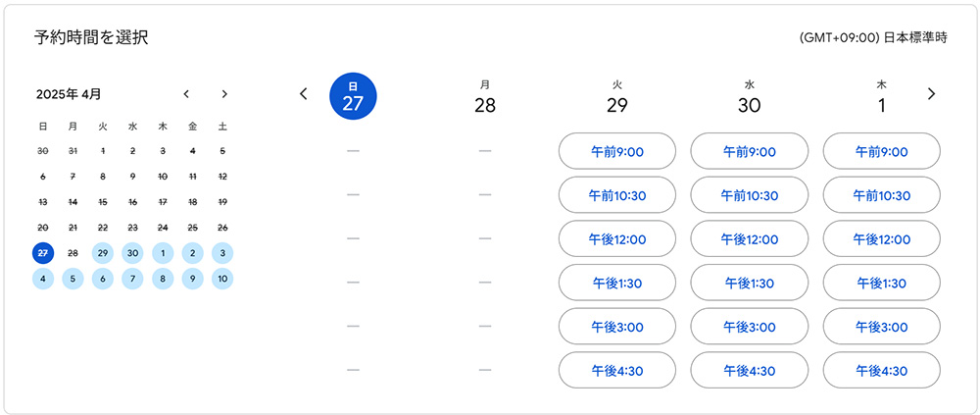Screen dimensions: 980x415
Task: Select date 30 in mini calendar
Action: click(x=132, y=253)
